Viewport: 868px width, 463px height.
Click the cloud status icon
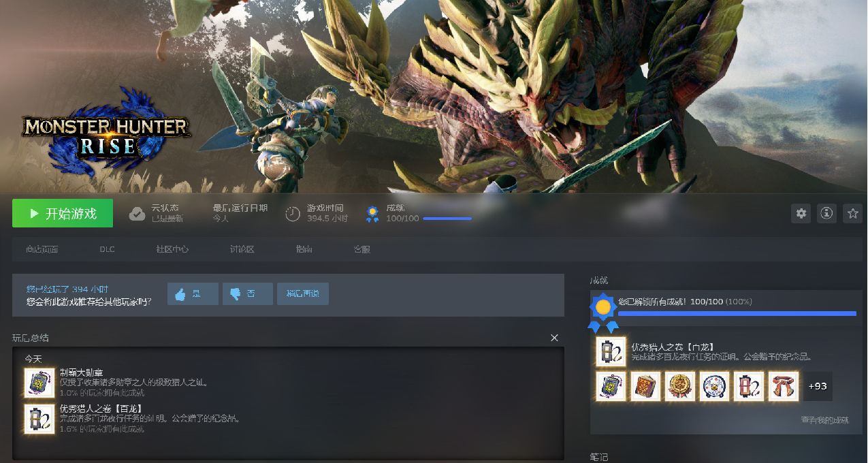pos(137,214)
